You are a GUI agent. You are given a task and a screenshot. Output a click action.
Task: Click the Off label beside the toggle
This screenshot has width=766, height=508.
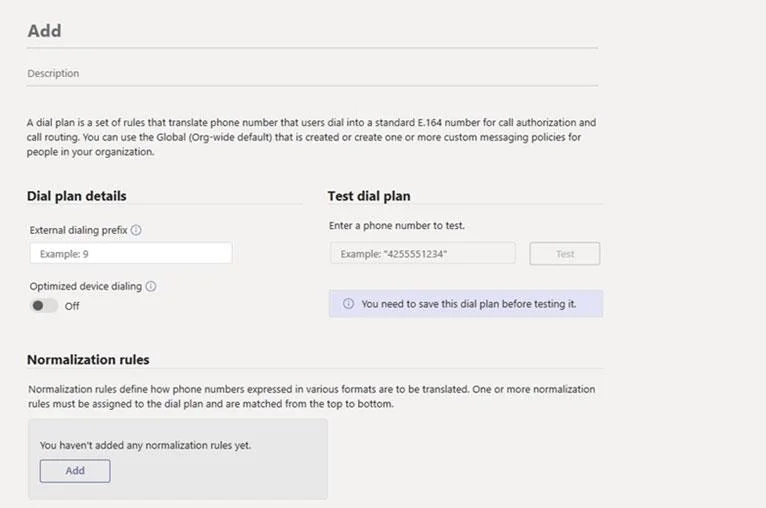pyautogui.click(x=72, y=306)
